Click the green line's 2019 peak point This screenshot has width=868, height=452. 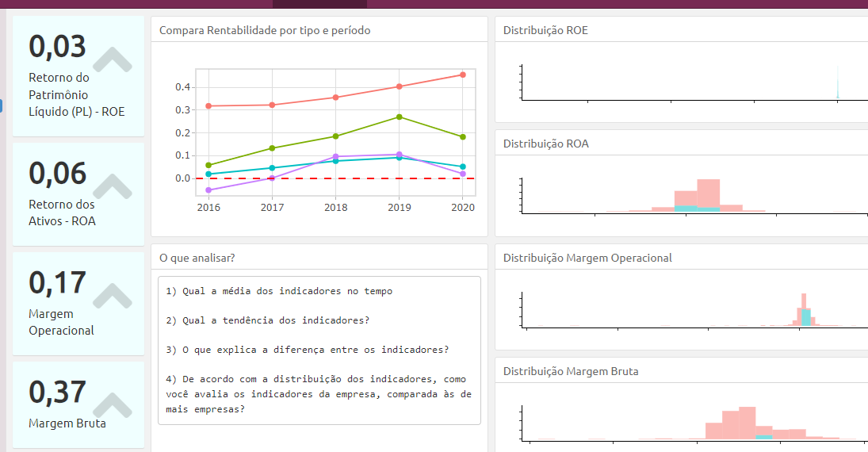tap(399, 117)
